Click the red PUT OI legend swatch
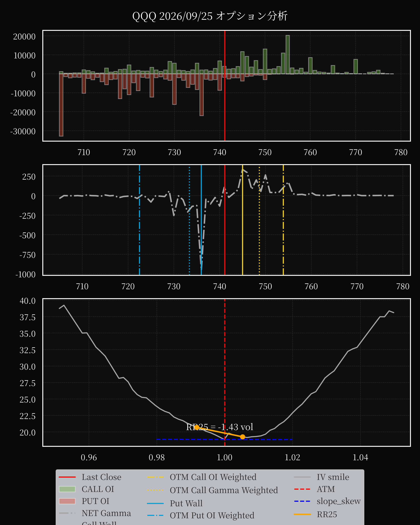This screenshot has width=420, height=525. (67, 501)
